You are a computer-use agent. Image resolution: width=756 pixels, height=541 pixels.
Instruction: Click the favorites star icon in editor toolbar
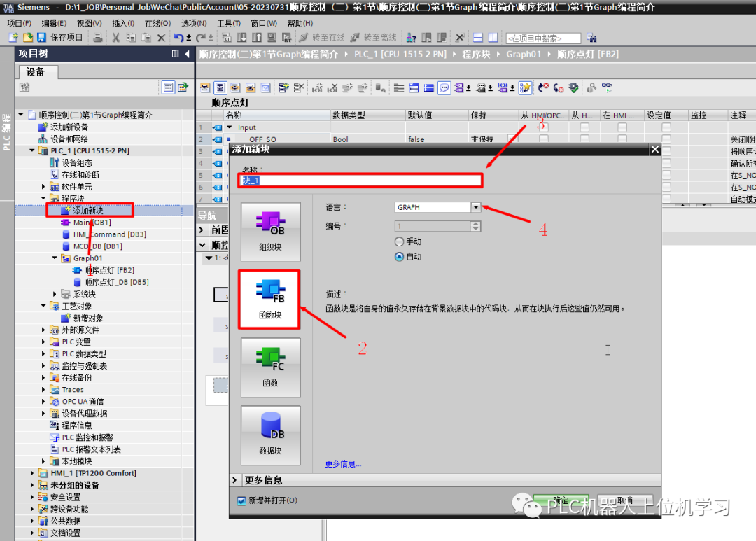point(525,87)
